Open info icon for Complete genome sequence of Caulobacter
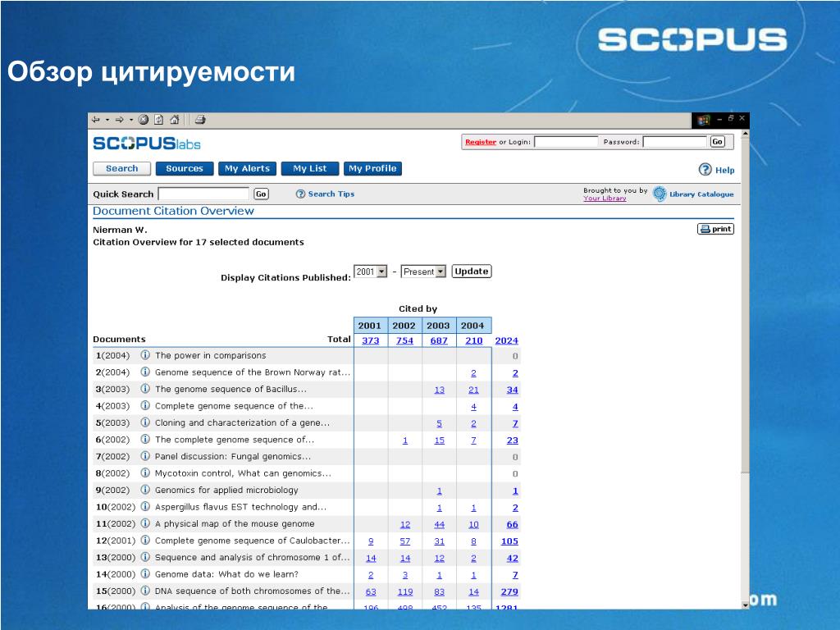The image size is (840, 630). (145, 540)
